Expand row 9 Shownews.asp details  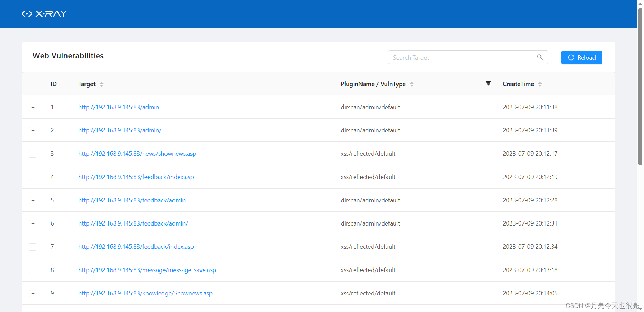click(33, 293)
